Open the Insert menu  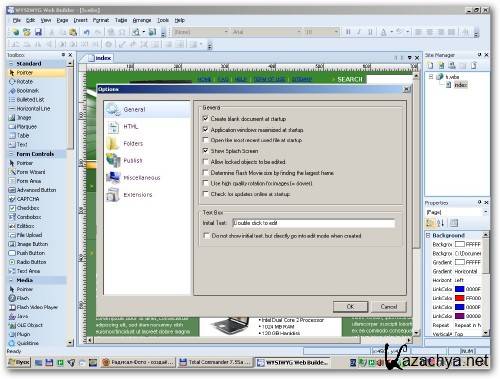[80, 20]
